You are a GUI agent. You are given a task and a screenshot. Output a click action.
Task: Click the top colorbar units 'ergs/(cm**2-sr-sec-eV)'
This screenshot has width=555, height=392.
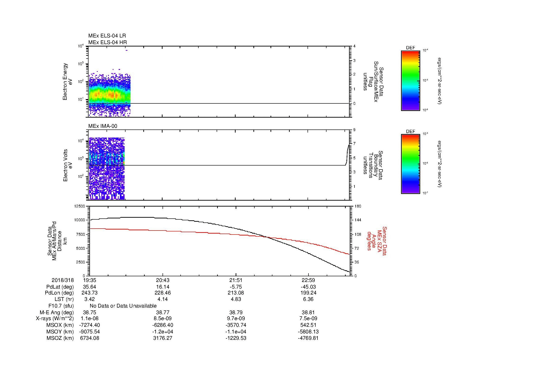[439, 81]
